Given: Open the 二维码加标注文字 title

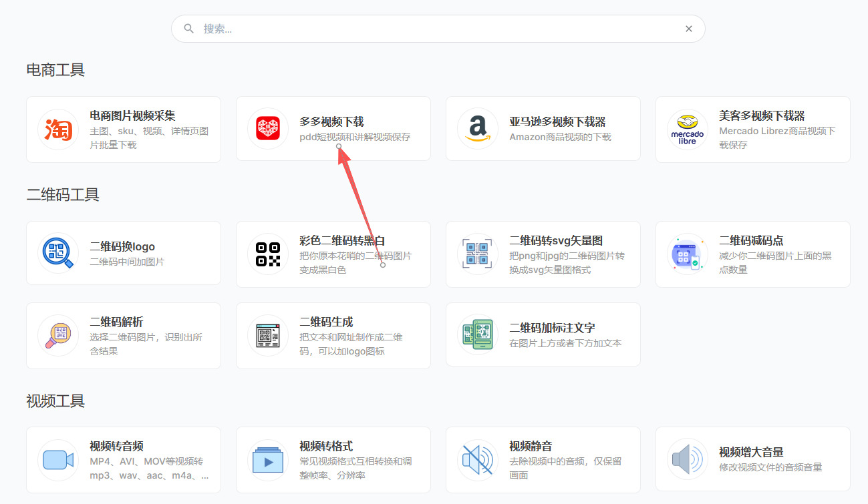Looking at the screenshot, I should pos(552,328).
